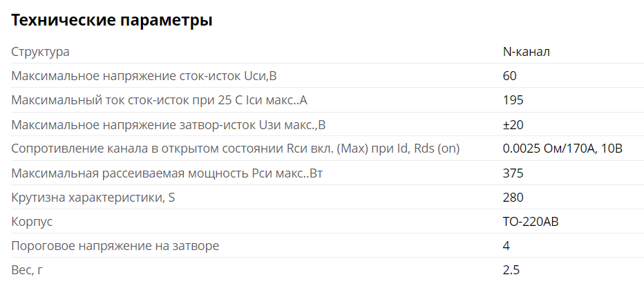Screen dimensions: 644x286
Task: Click the "Крутизна характеристики, S" label
Action: coord(93,198)
